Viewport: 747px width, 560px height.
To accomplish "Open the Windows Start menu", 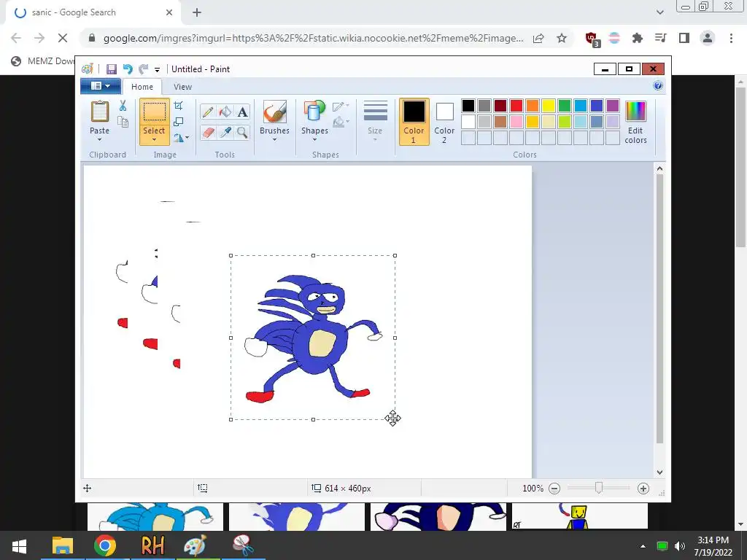I will pyautogui.click(x=19, y=545).
